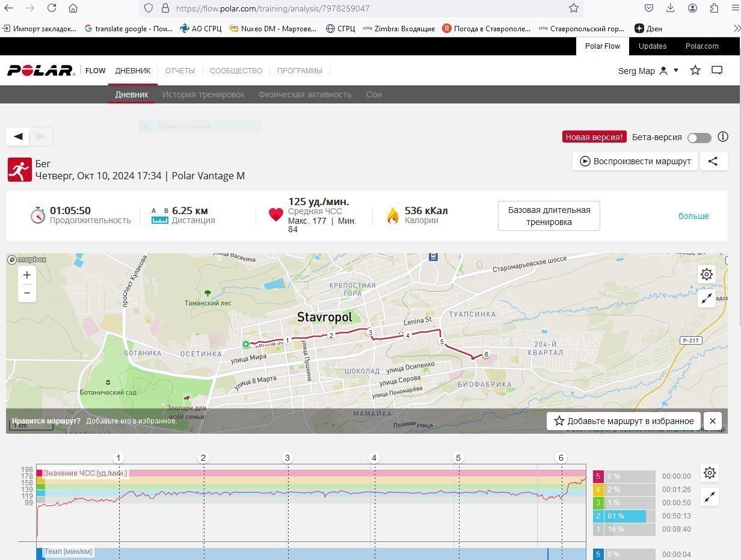
Task: Open Pocket save icon in toolbar
Action: [x=649, y=8]
